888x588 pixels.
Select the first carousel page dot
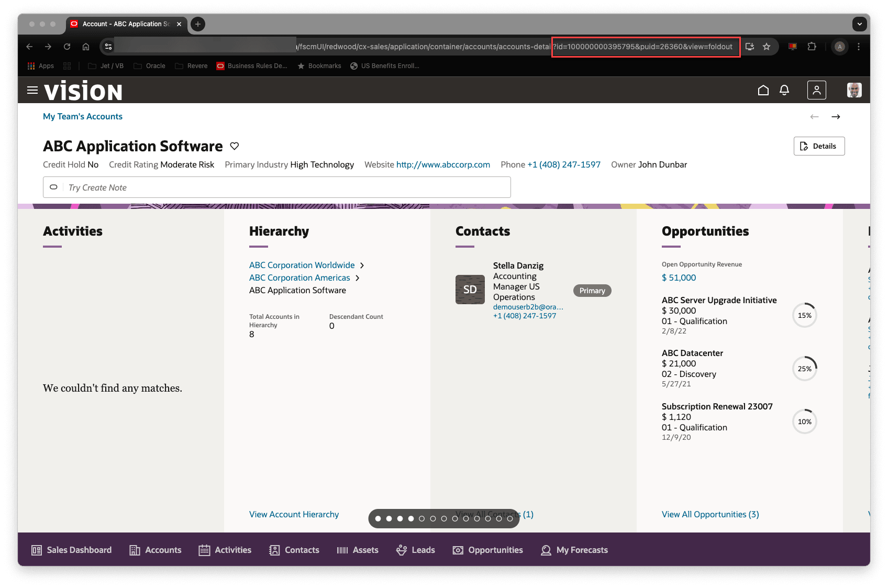point(378,518)
